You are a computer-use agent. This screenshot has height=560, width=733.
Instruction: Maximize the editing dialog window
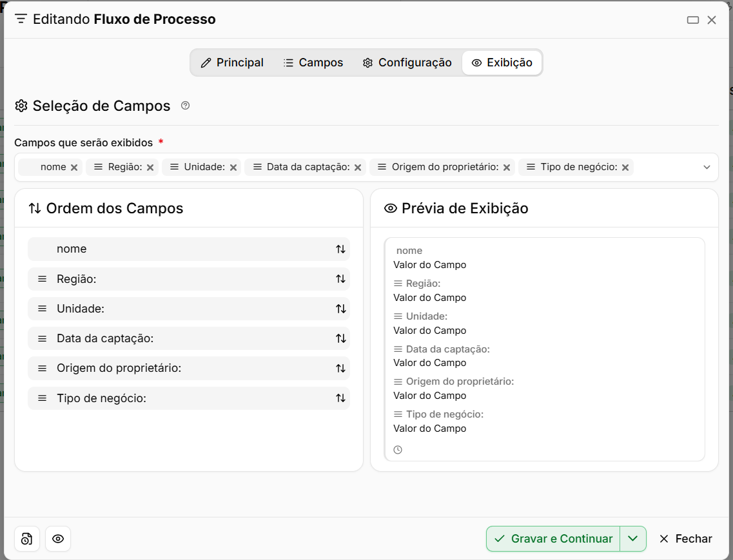[x=693, y=19]
